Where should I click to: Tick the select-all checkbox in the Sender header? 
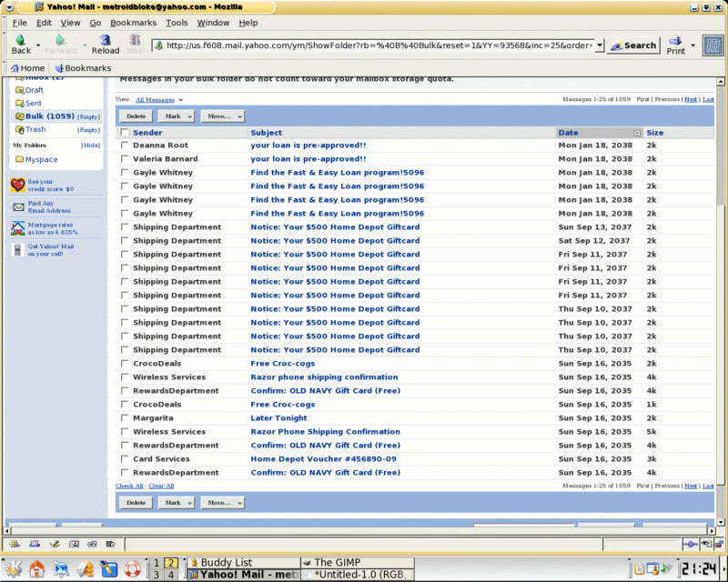pos(125,132)
